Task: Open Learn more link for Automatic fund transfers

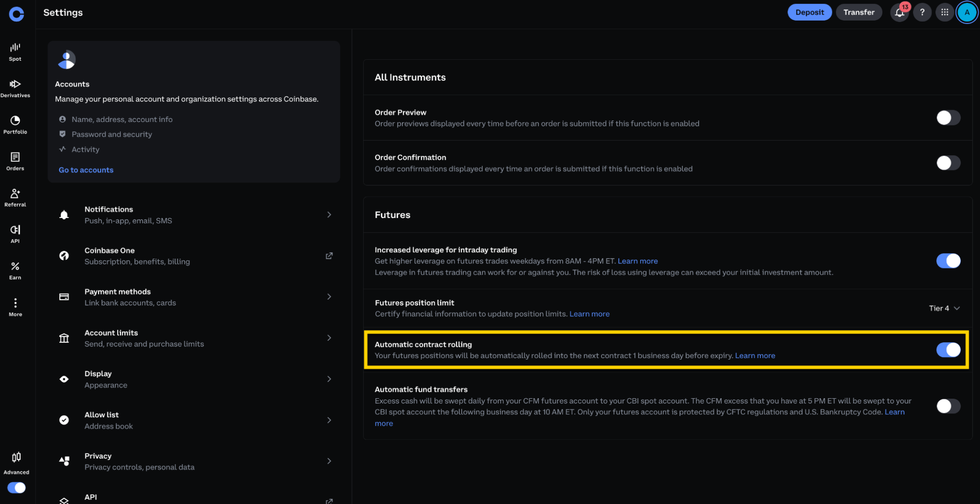Action: 894,412
